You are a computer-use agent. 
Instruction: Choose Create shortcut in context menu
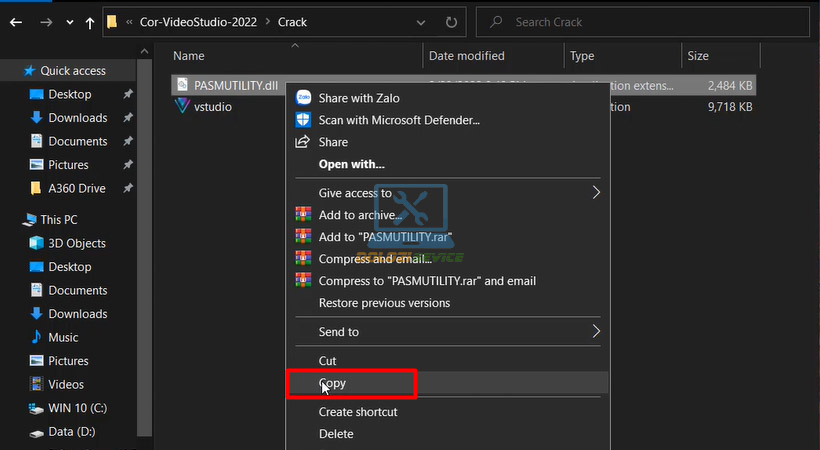point(358,412)
